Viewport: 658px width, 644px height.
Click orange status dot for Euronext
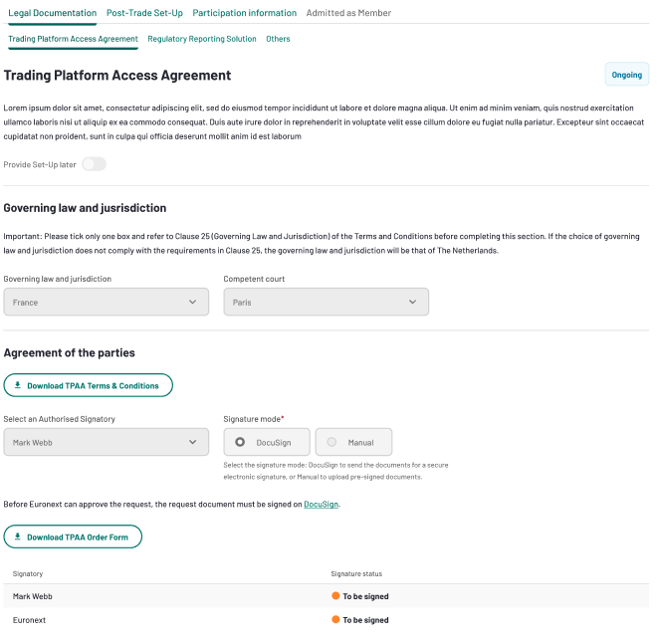pos(335,619)
